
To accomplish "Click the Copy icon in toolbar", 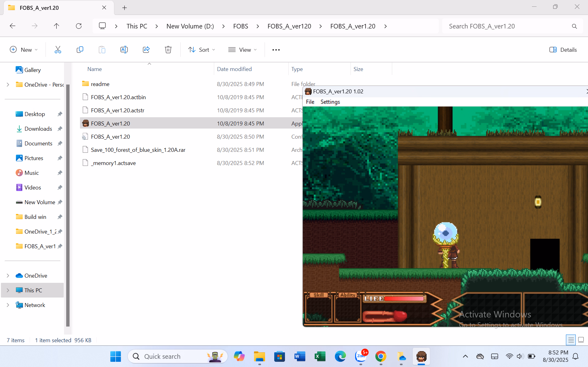I will (80, 50).
